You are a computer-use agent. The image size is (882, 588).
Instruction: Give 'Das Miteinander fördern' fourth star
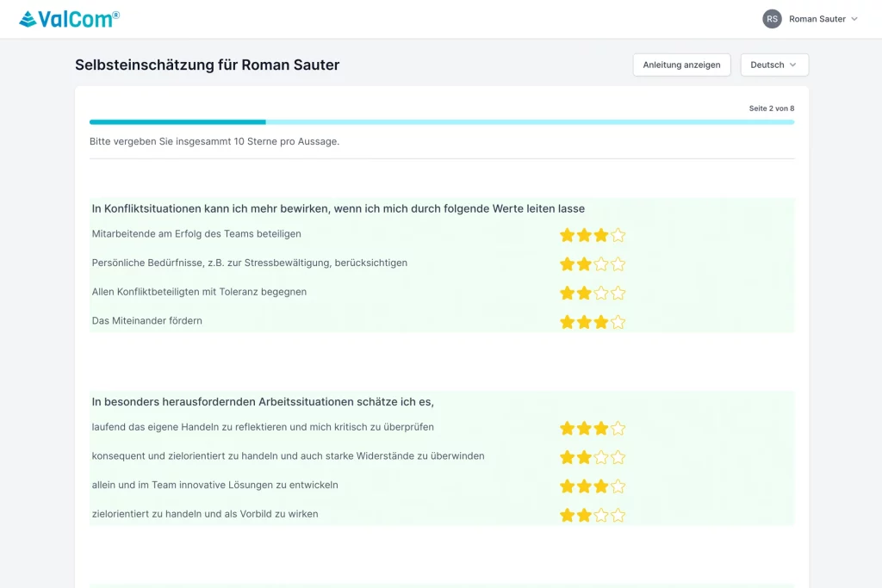618,322
